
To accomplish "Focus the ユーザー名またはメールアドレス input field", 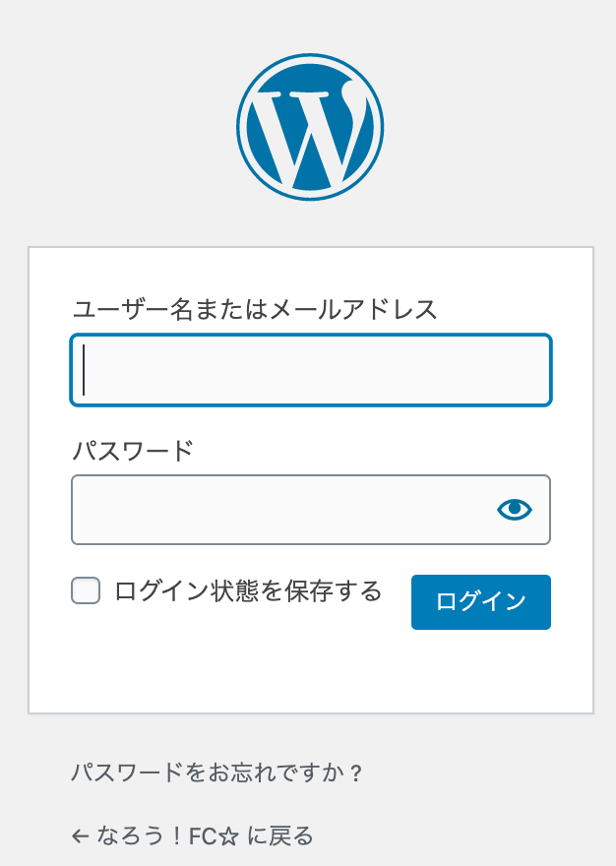I will pos(311,370).
